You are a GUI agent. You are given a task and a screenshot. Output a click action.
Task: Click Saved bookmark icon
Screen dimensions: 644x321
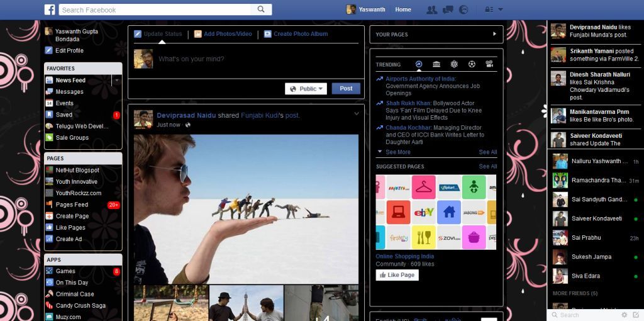(x=49, y=115)
